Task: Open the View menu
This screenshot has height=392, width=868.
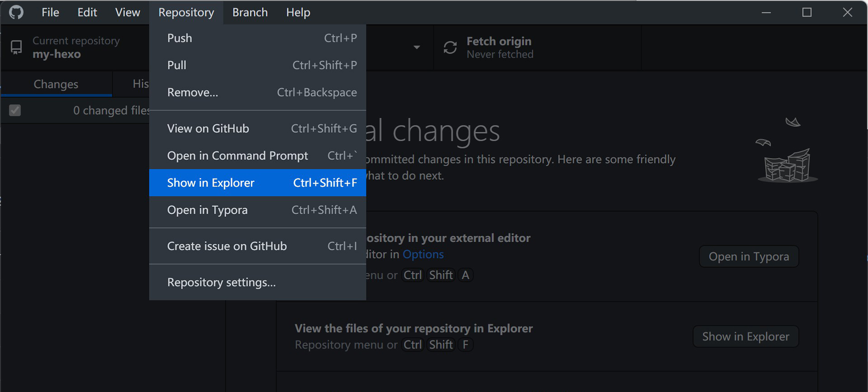Action: pyautogui.click(x=128, y=12)
